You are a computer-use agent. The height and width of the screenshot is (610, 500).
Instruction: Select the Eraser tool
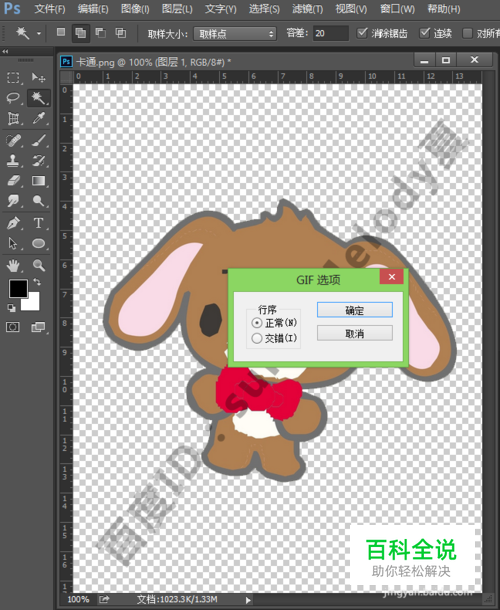pyautogui.click(x=13, y=181)
